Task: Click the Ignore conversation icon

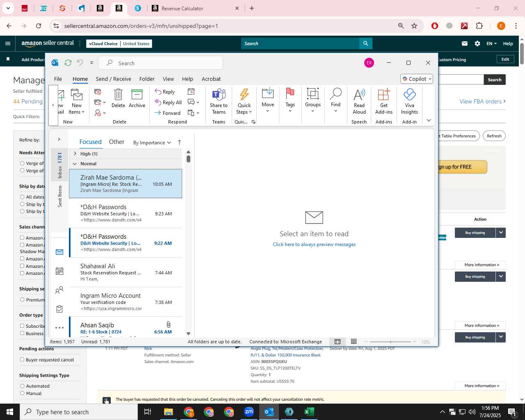Action: click(98, 92)
